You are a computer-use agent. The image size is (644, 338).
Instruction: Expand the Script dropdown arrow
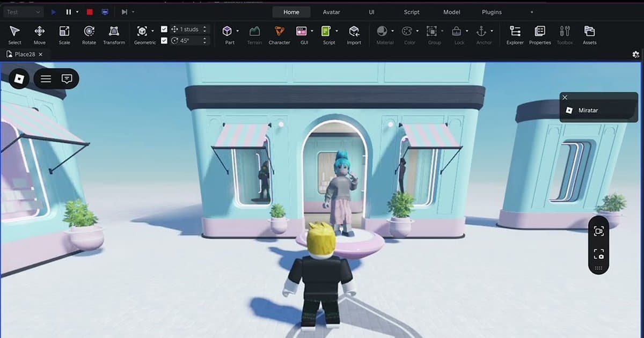[x=336, y=31]
